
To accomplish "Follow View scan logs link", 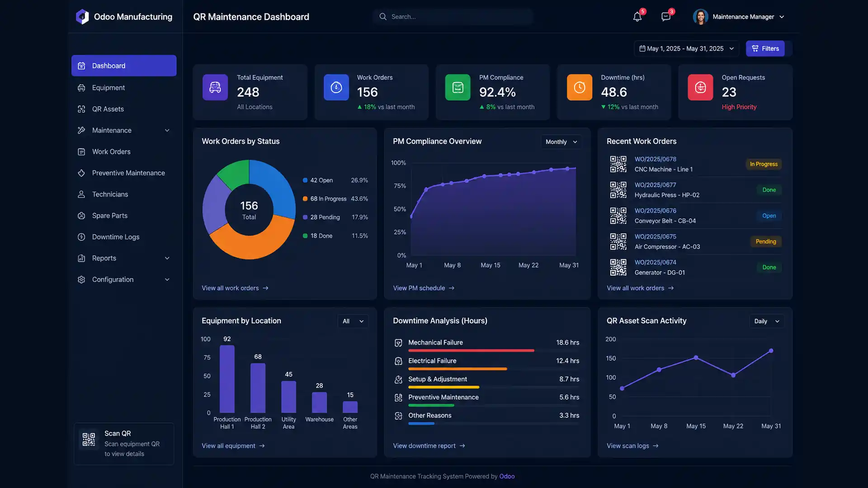I will click(x=632, y=446).
